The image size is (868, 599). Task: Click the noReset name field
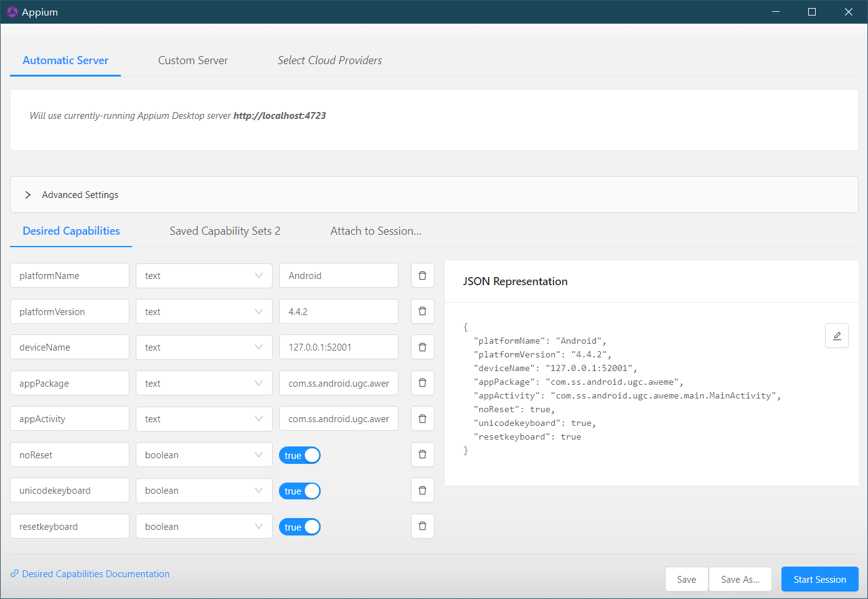pyautogui.click(x=70, y=455)
